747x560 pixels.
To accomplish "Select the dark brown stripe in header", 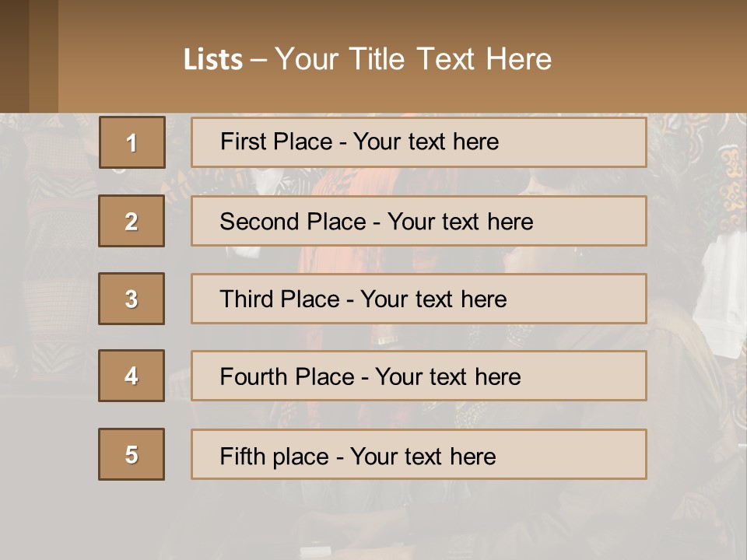I will point(14,56).
